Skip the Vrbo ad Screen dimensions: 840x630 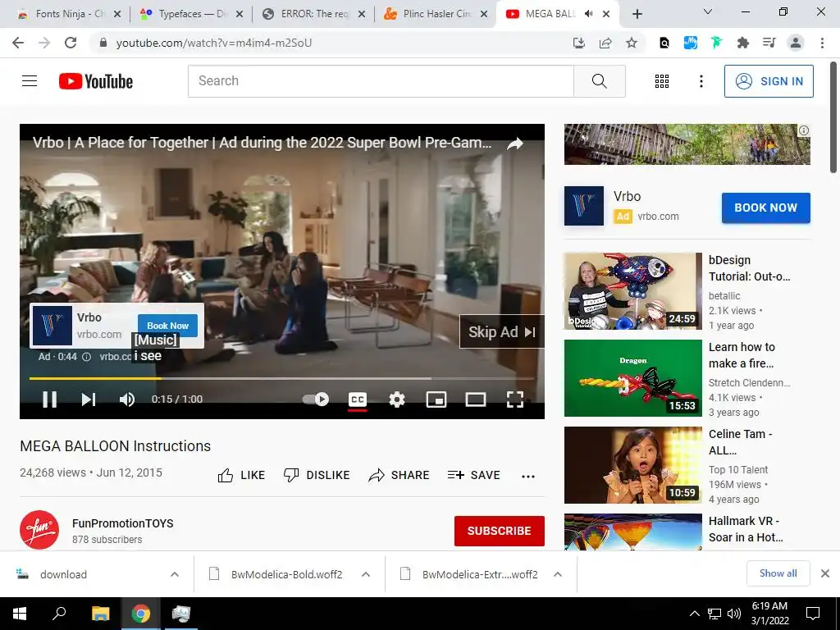[x=502, y=331]
